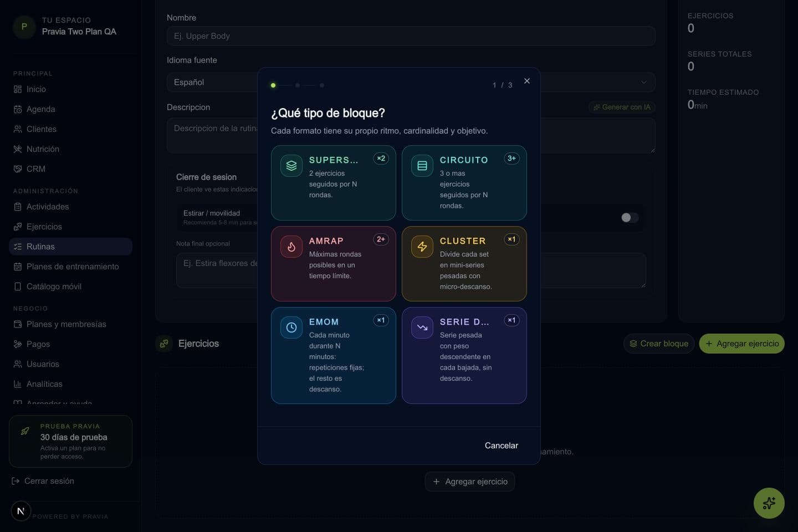
Task: Click the Descripcion text area
Action: (411, 135)
